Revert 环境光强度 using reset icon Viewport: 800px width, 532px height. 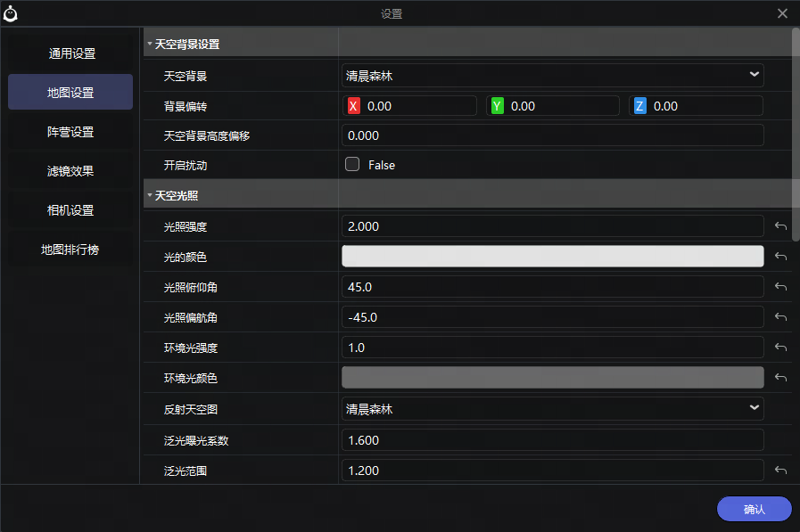pos(780,348)
